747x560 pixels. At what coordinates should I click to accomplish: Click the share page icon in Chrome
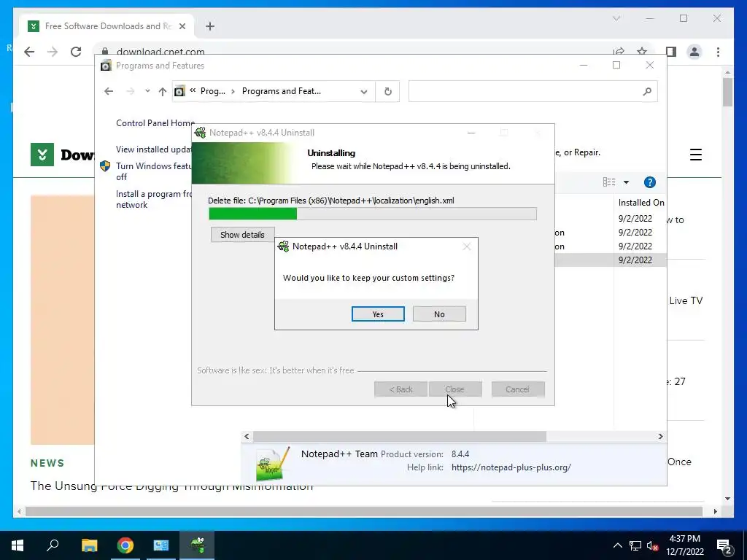click(619, 52)
